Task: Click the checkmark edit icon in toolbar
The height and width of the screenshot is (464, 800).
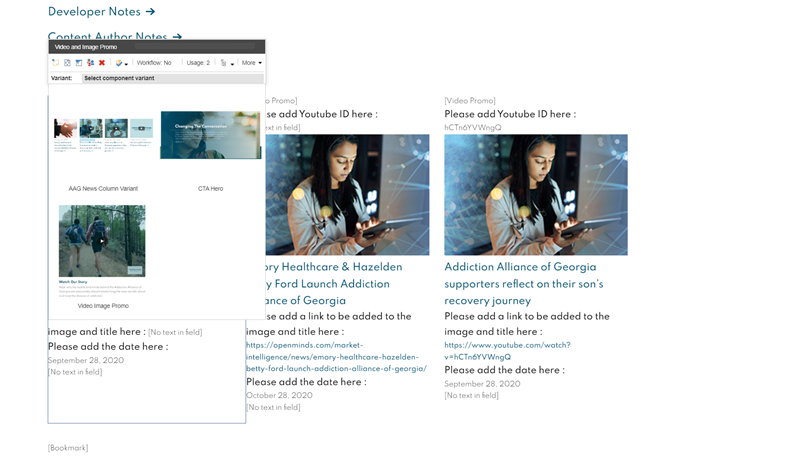Action: click(x=119, y=63)
